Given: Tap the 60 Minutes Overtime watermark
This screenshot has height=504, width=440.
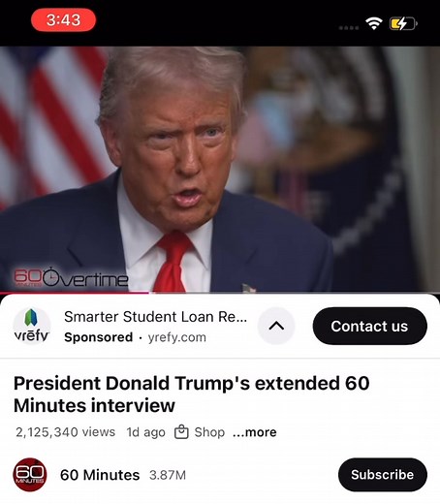Looking at the screenshot, I should click(71, 278).
